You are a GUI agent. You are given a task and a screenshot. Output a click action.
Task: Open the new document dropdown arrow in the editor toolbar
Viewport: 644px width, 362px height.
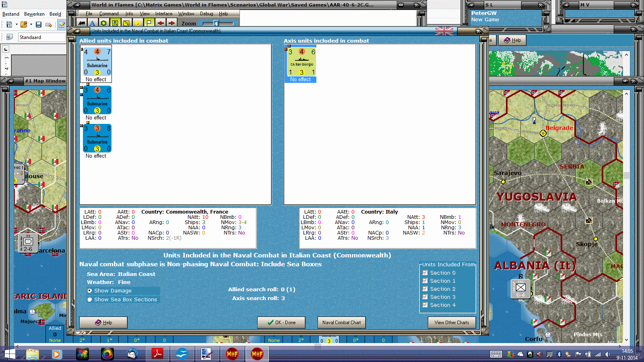click(x=17, y=25)
